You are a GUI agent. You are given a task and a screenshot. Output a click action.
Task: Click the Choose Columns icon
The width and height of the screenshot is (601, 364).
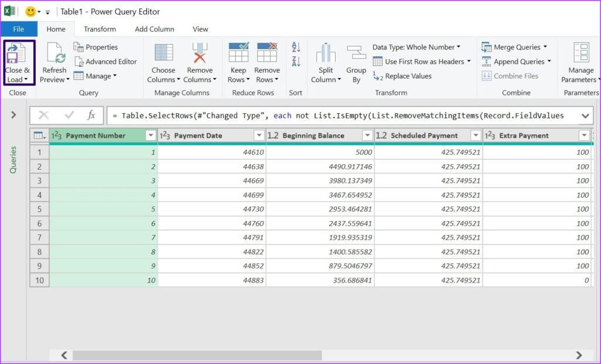[x=164, y=52]
